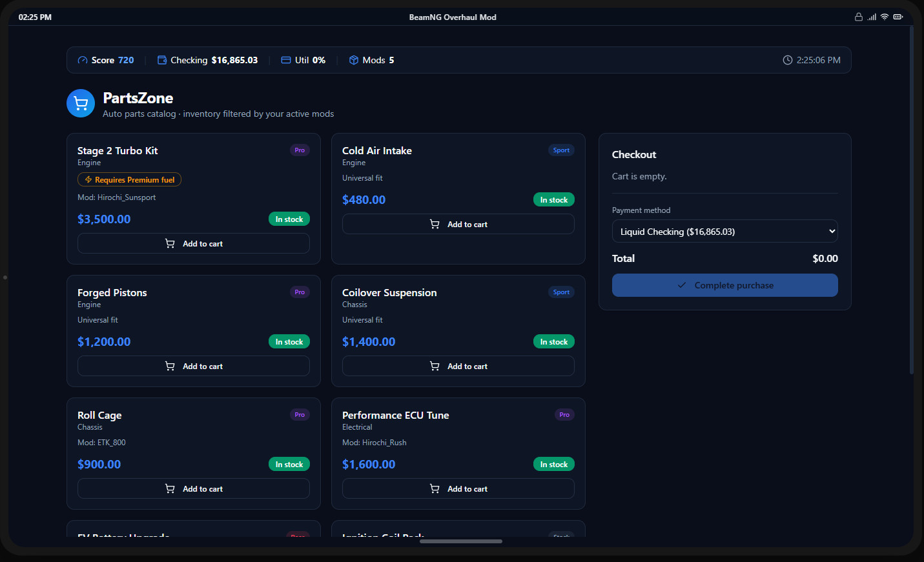Click the $1,200.00 price
This screenshot has height=562, width=924.
pyautogui.click(x=104, y=341)
